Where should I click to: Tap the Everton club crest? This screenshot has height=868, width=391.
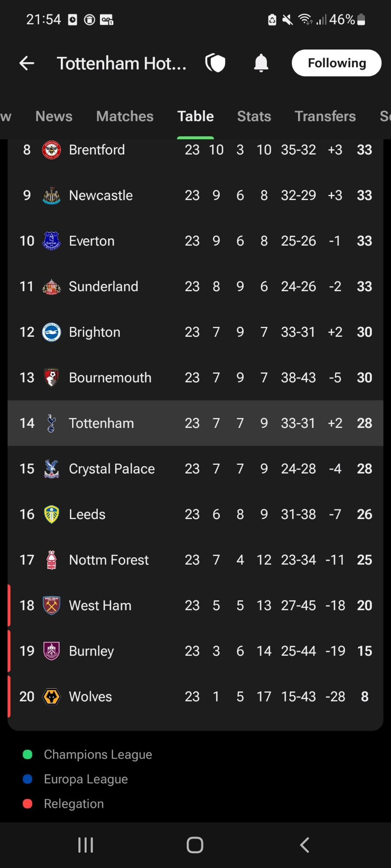click(51, 241)
